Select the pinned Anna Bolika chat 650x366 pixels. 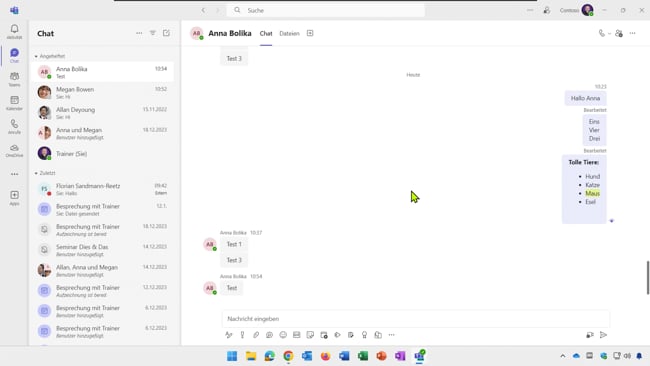pyautogui.click(x=102, y=72)
